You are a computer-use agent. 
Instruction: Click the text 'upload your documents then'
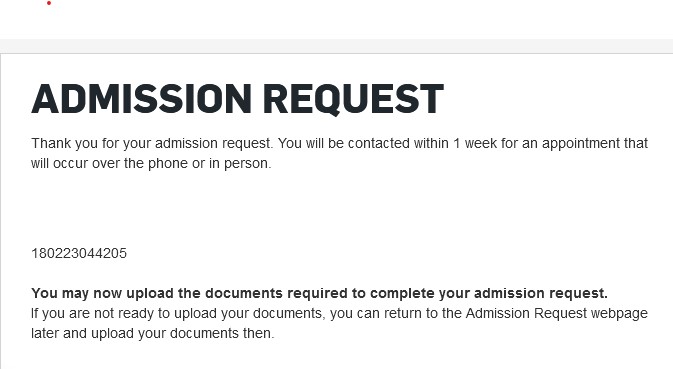pyautogui.click(x=182, y=333)
